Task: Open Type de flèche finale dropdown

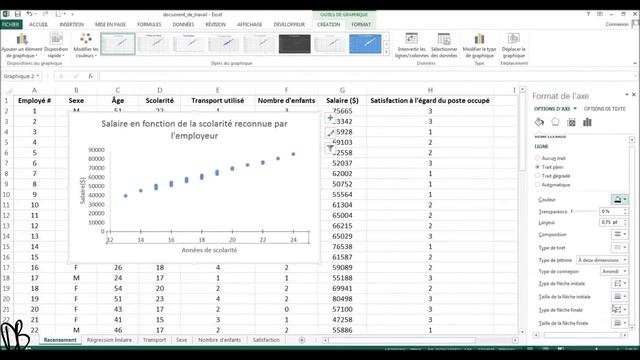Action: point(620,309)
